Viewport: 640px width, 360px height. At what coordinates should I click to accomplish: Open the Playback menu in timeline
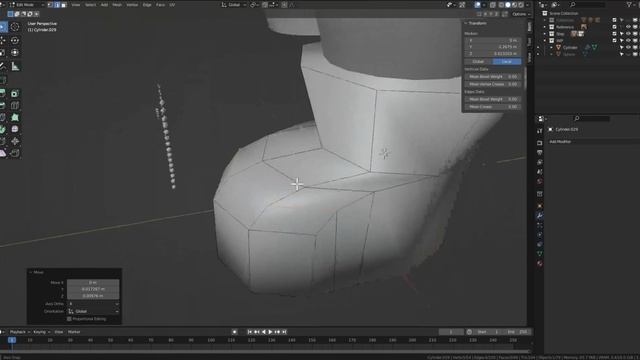pyautogui.click(x=20, y=332)
